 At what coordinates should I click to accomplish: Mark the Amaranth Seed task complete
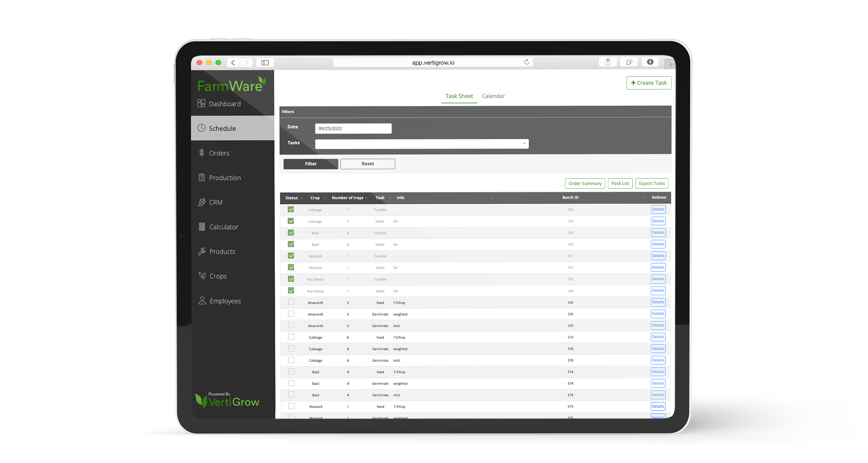click(x=291, y=302)
